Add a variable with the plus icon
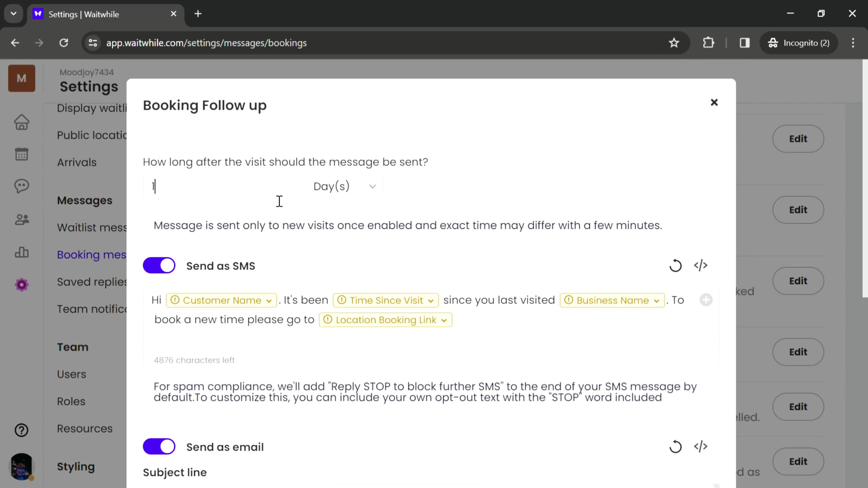This screenshot has height=488, width=868. click(706, 300)
